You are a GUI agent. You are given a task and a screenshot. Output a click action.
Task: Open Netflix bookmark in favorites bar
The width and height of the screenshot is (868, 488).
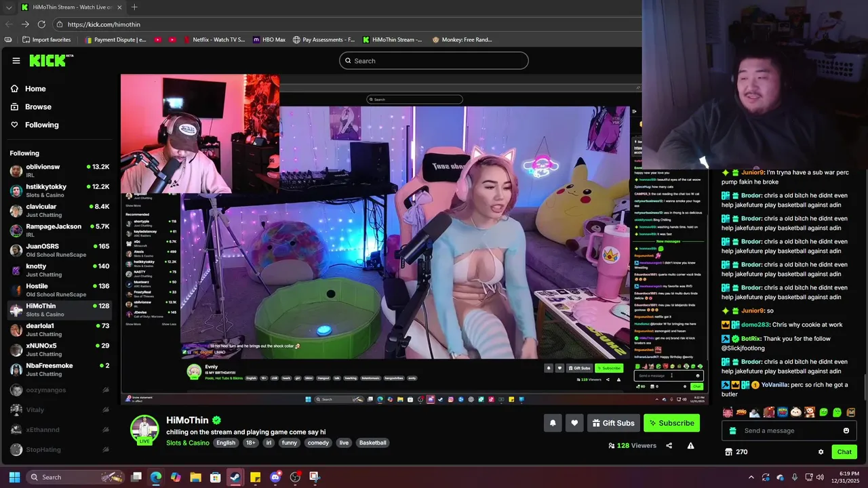[214, 40]
